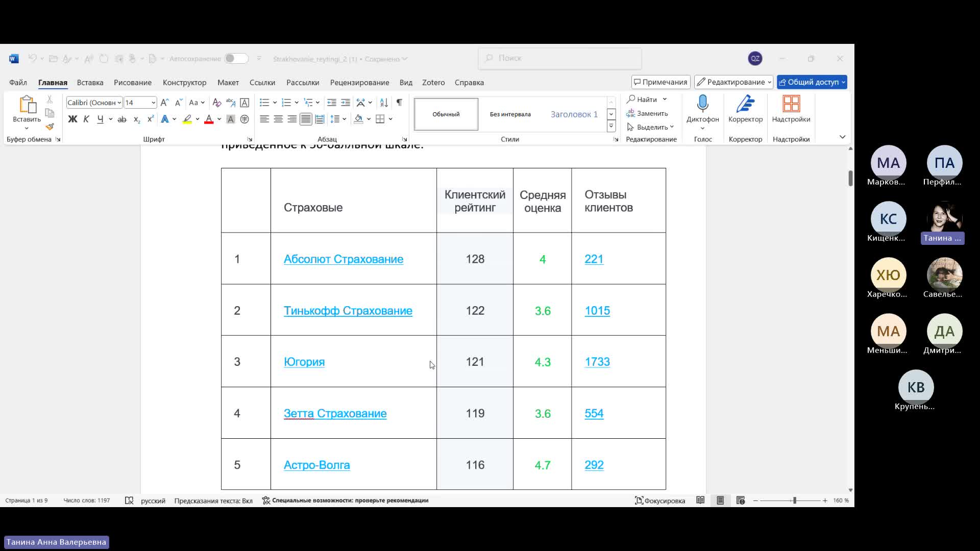
Task: Apply strikethrough formatting
Action: tap(122, 119)
